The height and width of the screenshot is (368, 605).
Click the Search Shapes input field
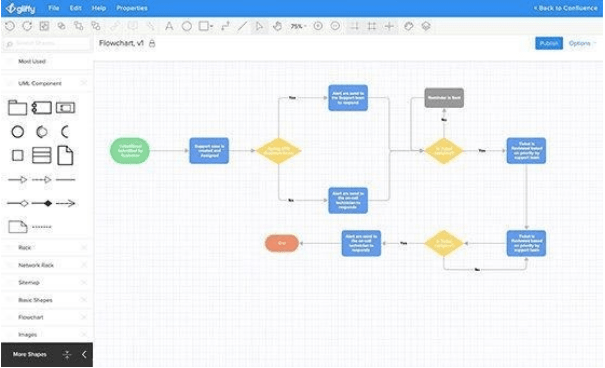pyautogui.click(x=47, y=43)
